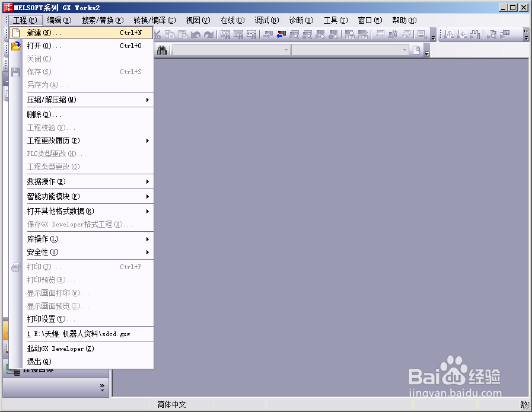
Task: Click the page search icon beside combo boxes
Action: (416, 50)
